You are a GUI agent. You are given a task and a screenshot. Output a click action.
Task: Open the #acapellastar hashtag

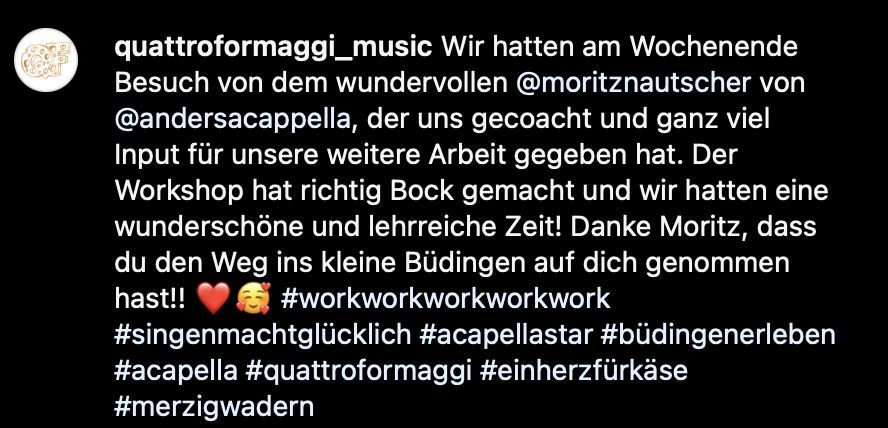click(506, 335)
